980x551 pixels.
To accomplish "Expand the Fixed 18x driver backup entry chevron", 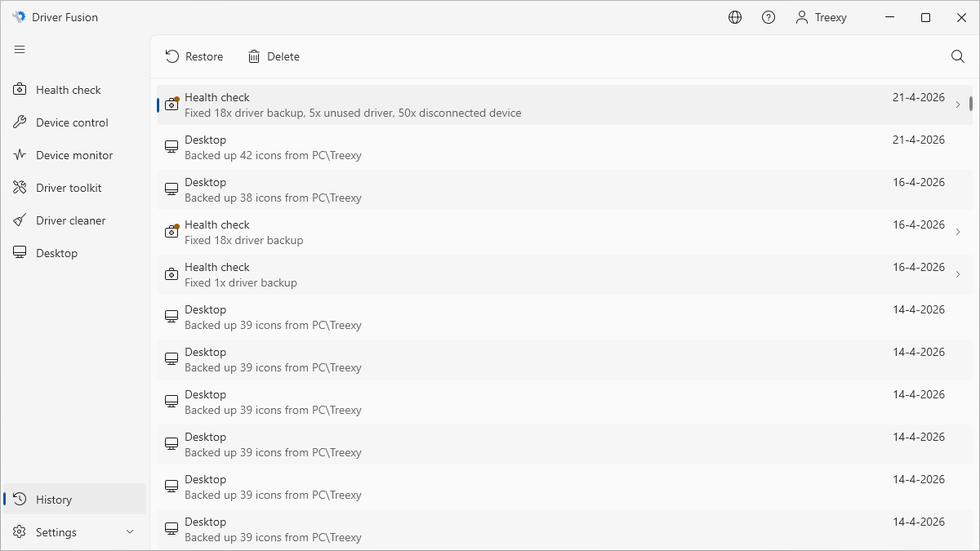I will [x=958, y=232].
